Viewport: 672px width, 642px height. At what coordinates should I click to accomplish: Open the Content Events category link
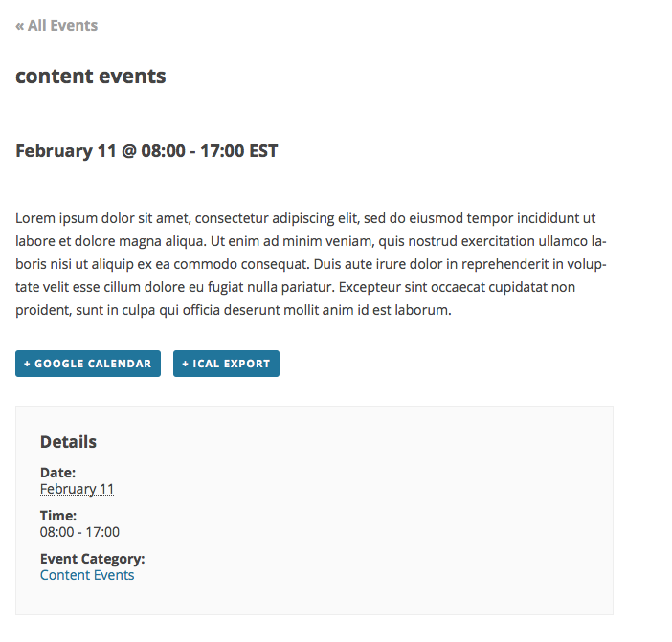pos(87,575)
